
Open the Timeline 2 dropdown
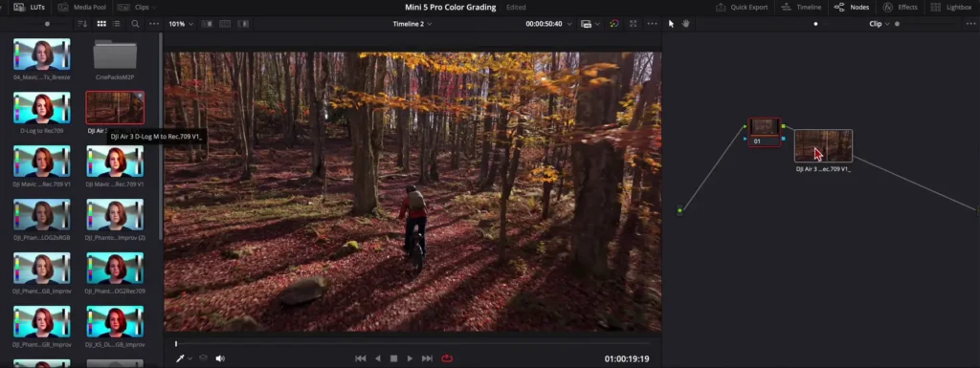click(412, 24)
